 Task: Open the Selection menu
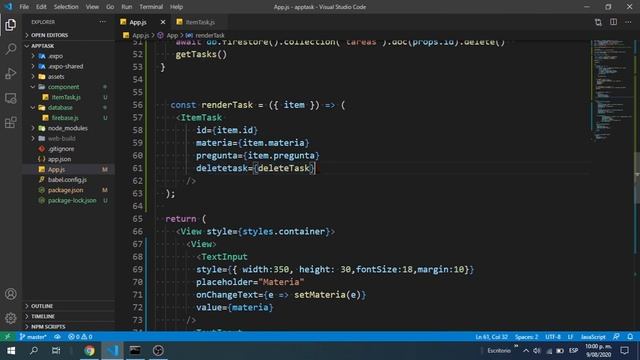66,7
